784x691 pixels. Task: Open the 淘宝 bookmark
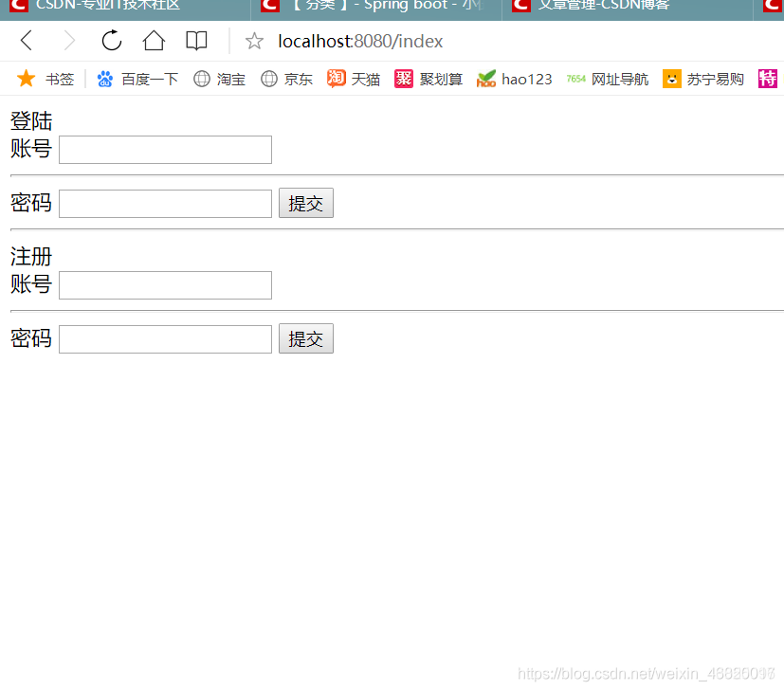coord(220,79)
